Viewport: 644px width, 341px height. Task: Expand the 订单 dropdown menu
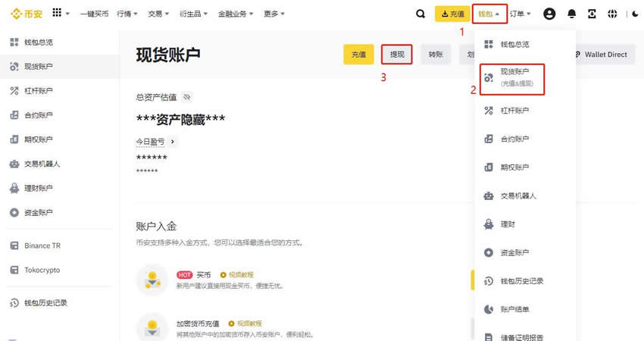pyautogui.click(x=520, y=14)
